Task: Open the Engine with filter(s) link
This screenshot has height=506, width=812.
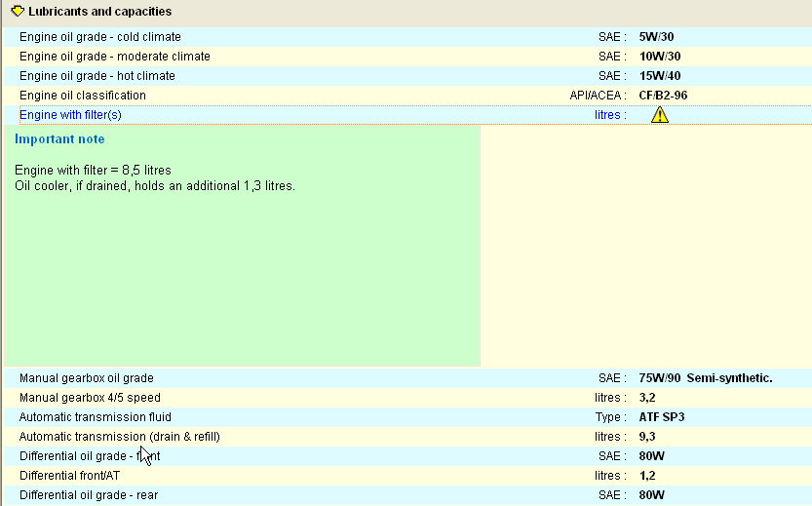Action: click(x=70, y=115)
